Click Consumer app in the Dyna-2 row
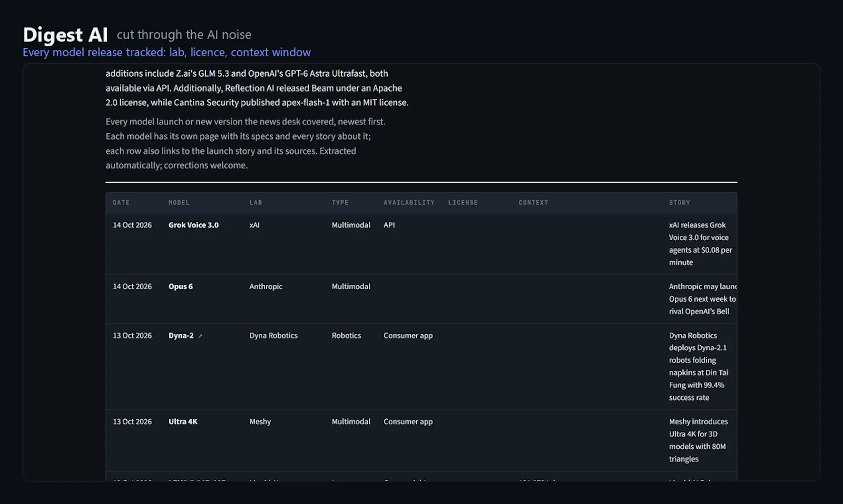843x504 pixels. click(408, 335)
